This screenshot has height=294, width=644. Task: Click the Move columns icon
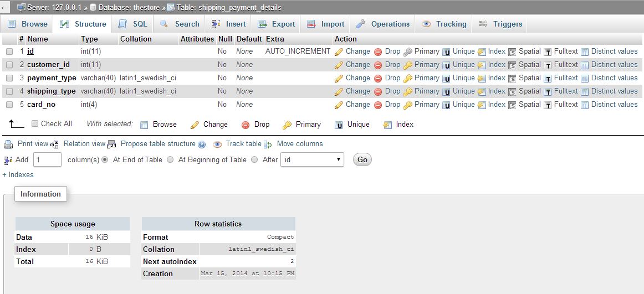click(268, 145)
